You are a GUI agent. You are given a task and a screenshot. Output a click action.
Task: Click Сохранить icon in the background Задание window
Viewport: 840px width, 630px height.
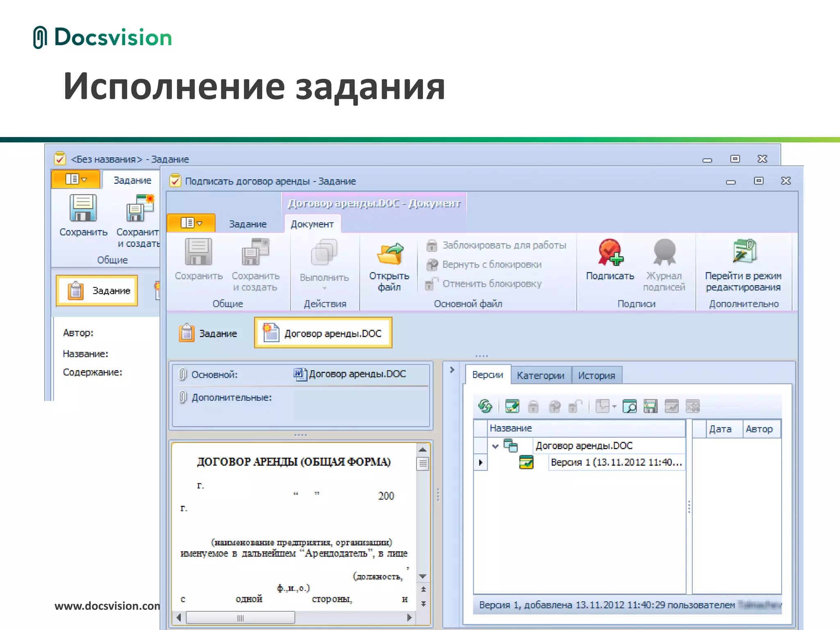[x=83, y=208]
